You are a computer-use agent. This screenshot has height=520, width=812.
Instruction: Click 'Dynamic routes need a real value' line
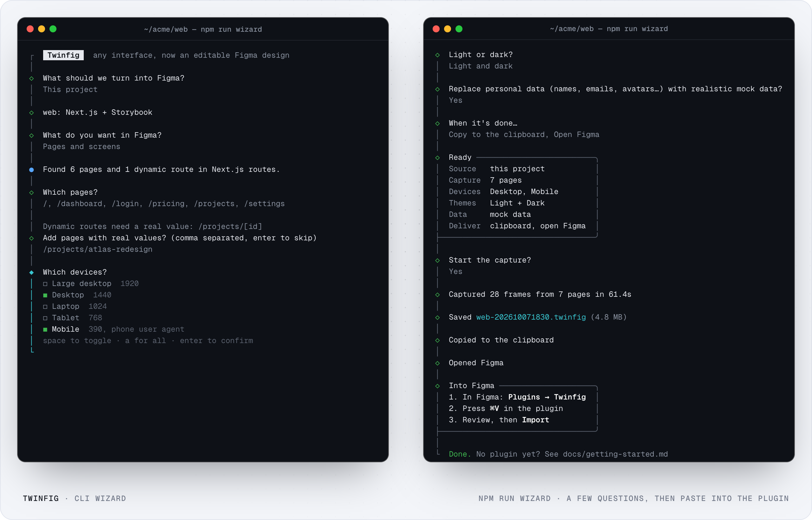click(x=152, y=227)
